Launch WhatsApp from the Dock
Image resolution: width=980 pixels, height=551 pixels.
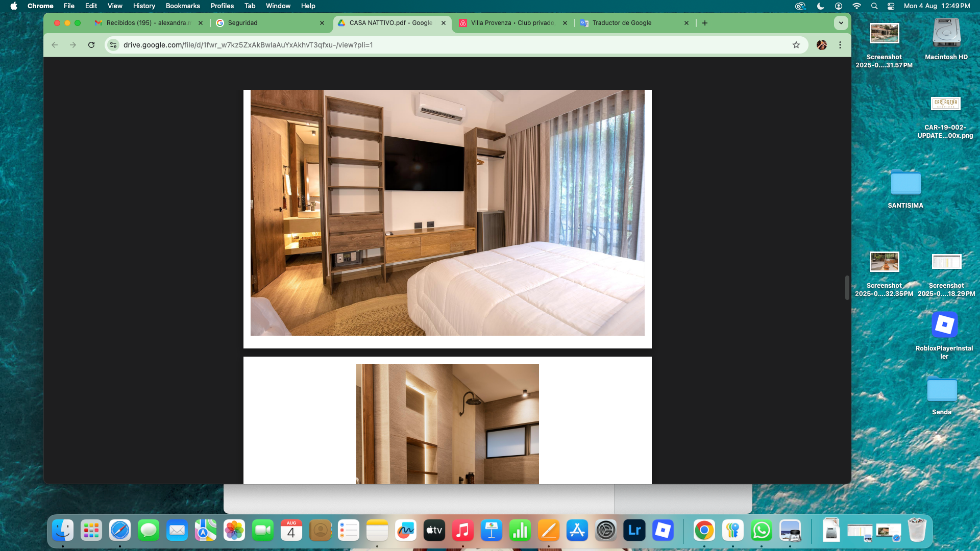point(761,531)
